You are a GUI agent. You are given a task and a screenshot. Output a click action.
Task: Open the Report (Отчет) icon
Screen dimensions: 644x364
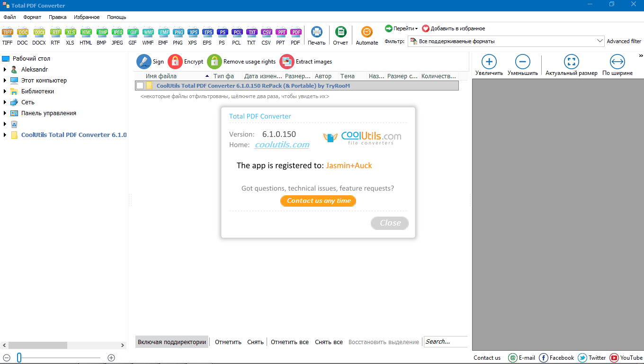coord(340,32)
